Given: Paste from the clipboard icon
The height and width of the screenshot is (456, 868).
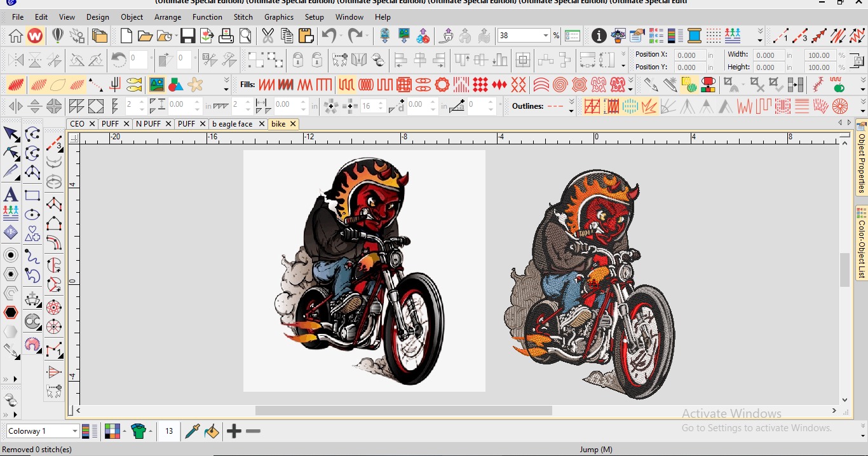Looking at the screenshot, I should pyautogui.click(x=306, y=36).
